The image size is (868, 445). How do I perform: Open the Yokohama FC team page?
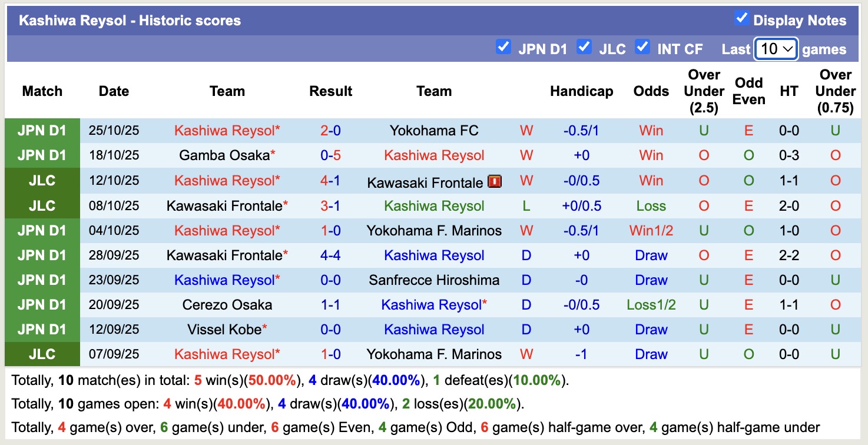coord(434,130)
